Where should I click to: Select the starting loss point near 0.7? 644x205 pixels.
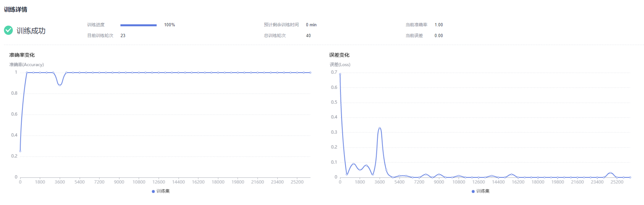point(340,74)
